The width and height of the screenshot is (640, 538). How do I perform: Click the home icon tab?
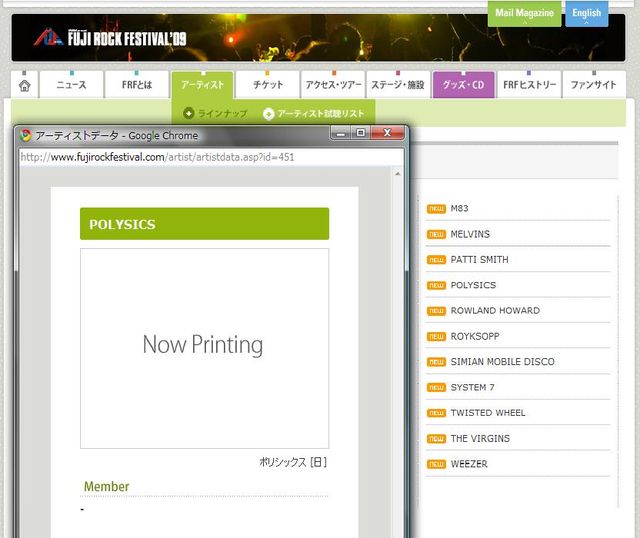(x=24, y=86)
